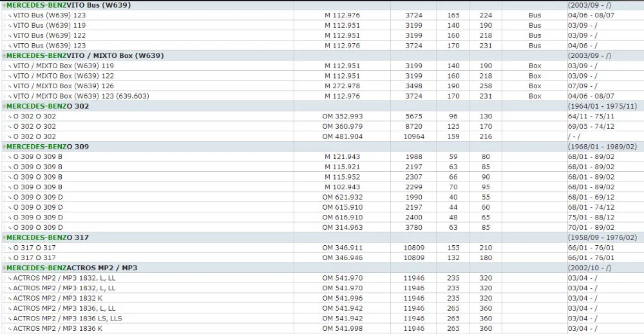Click displacement value 3780
The width and height of the screenshot is (644, 334).
tap(413, 227)
